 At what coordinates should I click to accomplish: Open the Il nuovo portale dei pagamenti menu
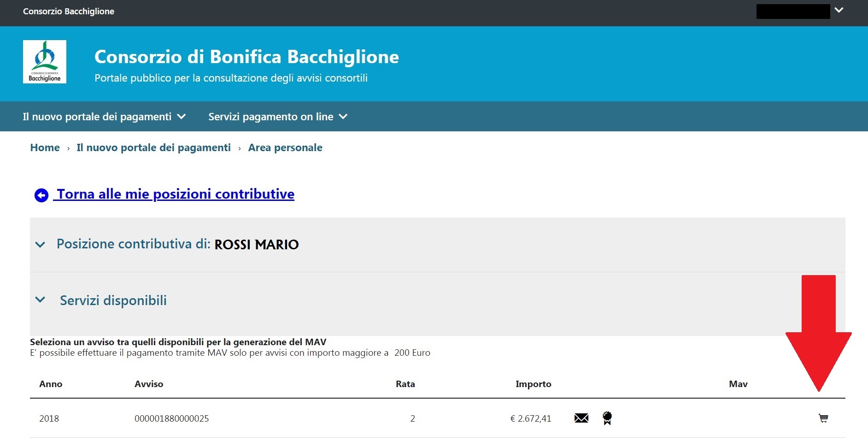coord(98,117)
